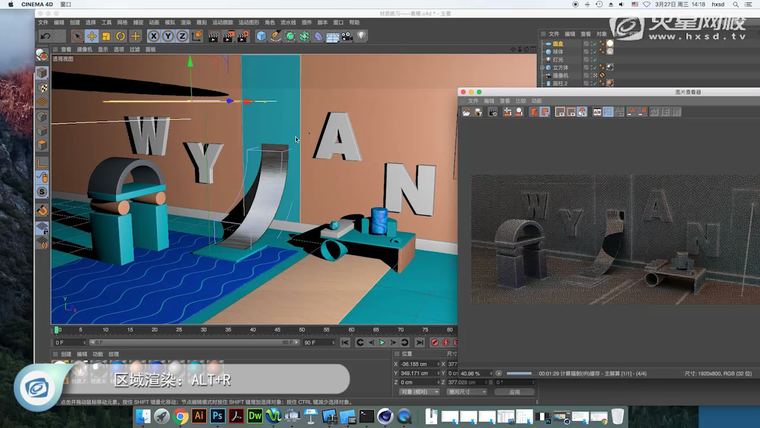Open the 摄像机 menu in viewport

coord(85,49)
